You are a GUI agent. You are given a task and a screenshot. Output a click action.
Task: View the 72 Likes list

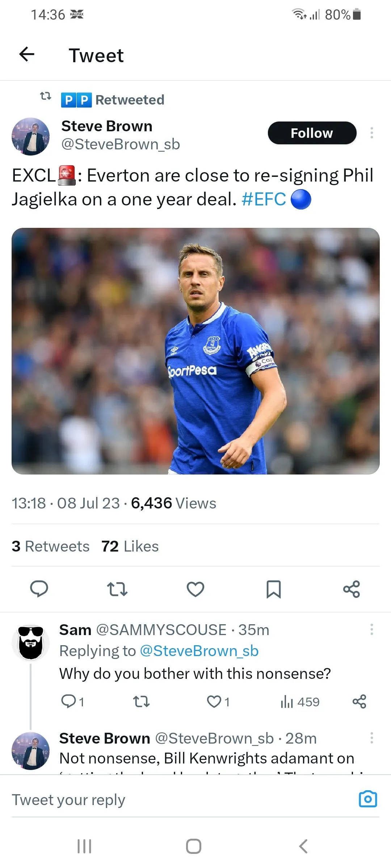click(x=130, y=546)
